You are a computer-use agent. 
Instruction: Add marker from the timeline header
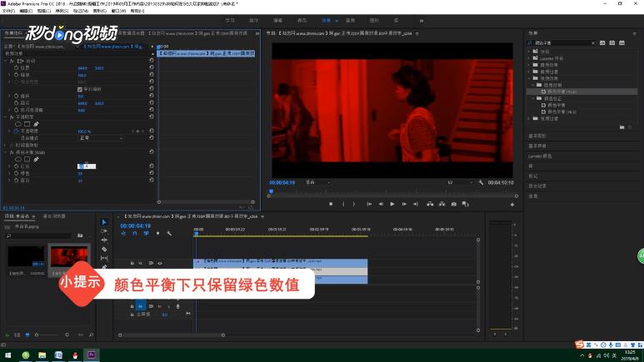[x=157, y=234]
